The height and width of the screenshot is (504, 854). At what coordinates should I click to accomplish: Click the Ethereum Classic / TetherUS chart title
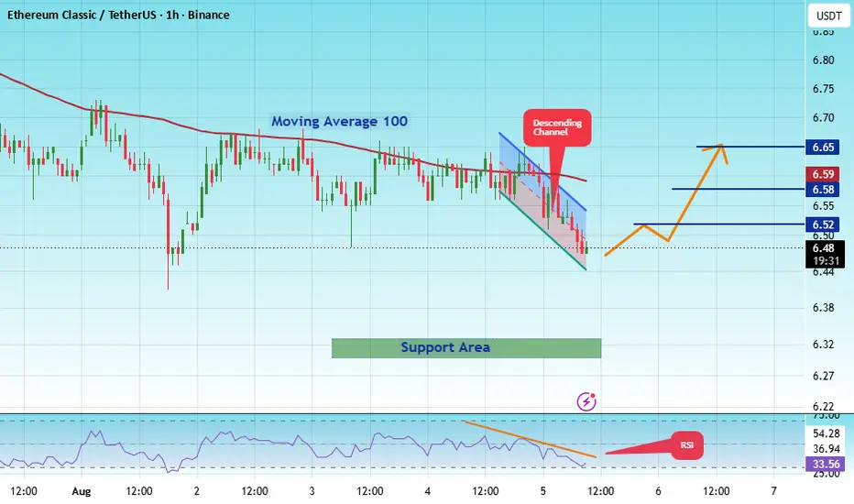pos(118,15)
